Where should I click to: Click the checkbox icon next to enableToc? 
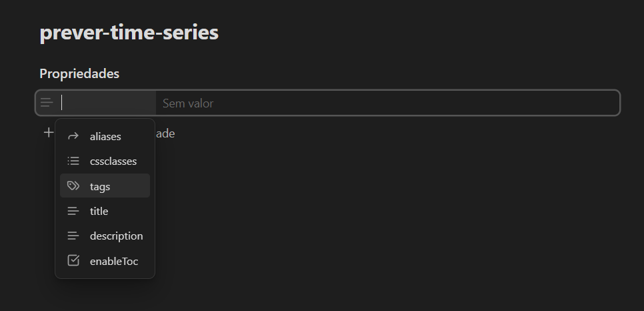pos(73,261)
